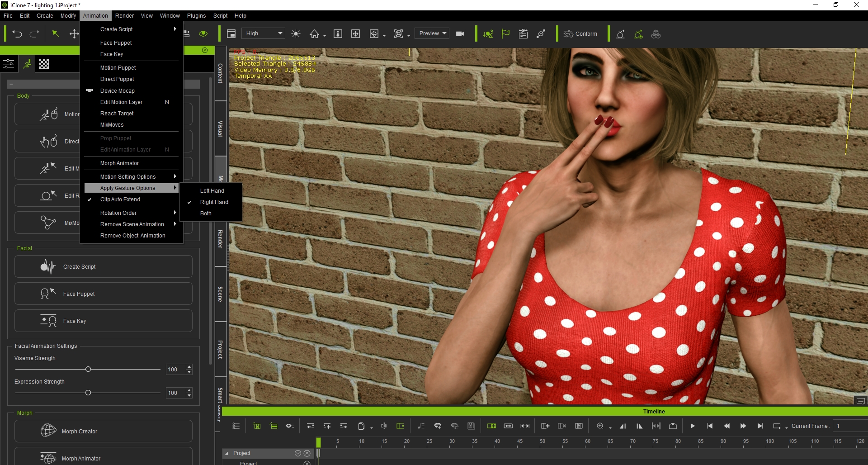Open the Animation menu
The width and height of the screenshot is (868, 465).
click(x=95, y=15)
